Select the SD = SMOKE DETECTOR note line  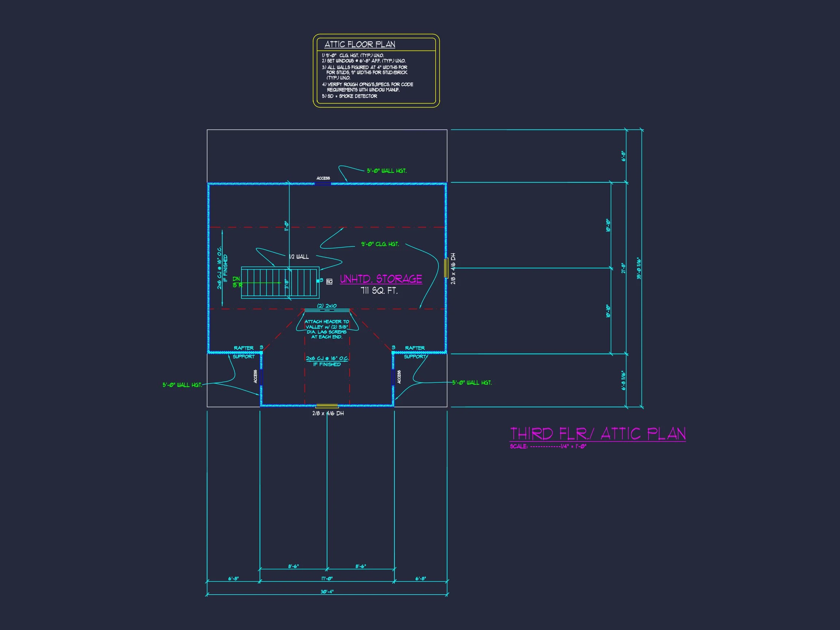click(x=349, y=97)
